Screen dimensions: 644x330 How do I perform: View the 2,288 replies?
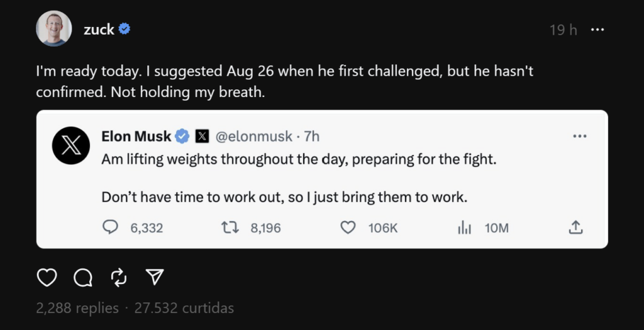coord(77,308)
